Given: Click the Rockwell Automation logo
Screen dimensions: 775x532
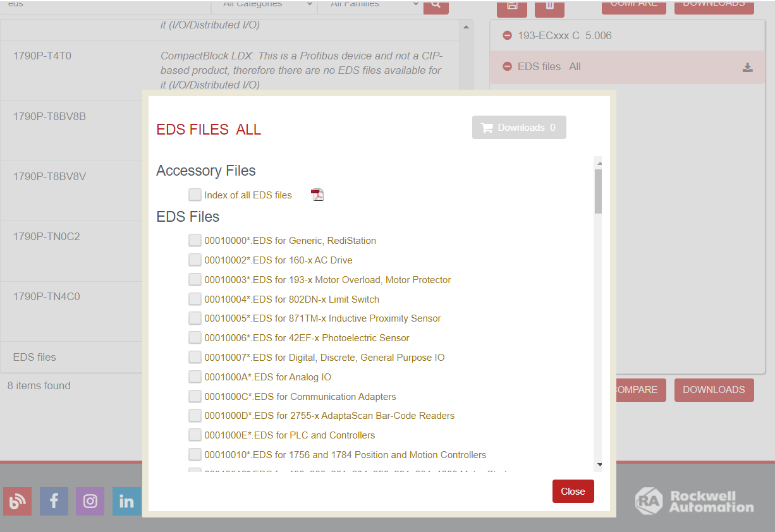Looking at the screenshot, I should [694, 500].
